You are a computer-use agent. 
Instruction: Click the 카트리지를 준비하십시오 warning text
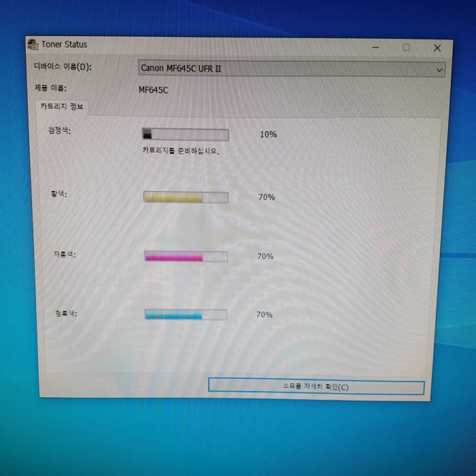tap(181, 150)
